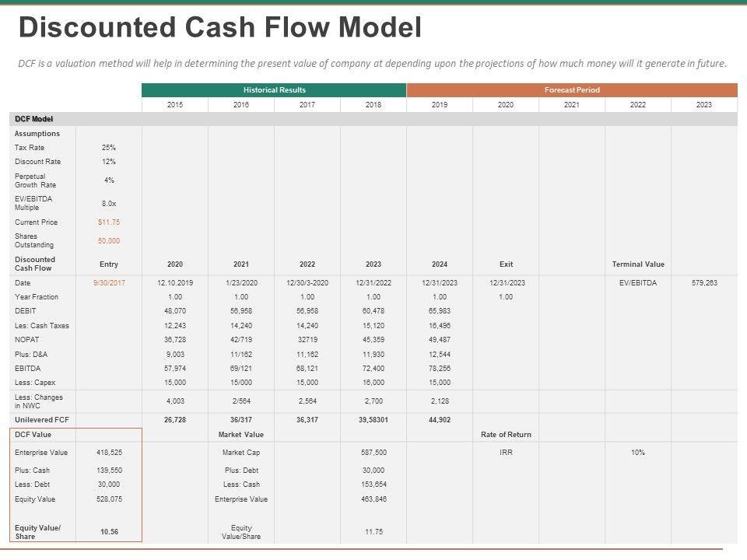
Task: Select the Enterprise Value 418,525 cell
Action: tap(109, 453)
